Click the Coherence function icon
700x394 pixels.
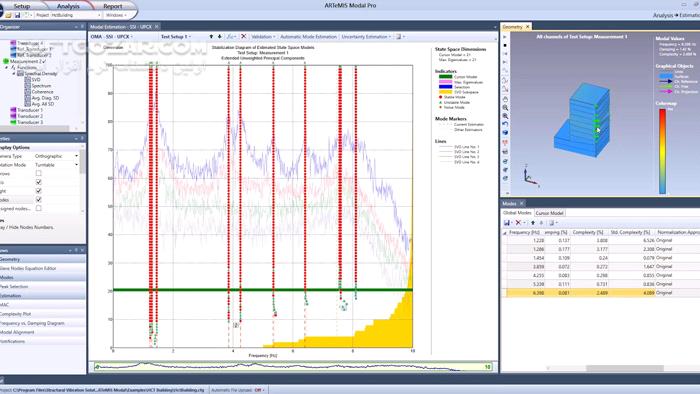pyautogui.click(x=28, y=91)
